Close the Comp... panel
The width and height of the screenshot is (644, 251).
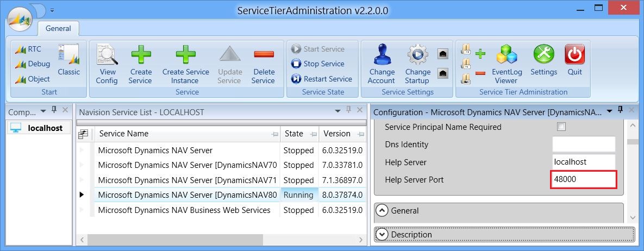65,110
